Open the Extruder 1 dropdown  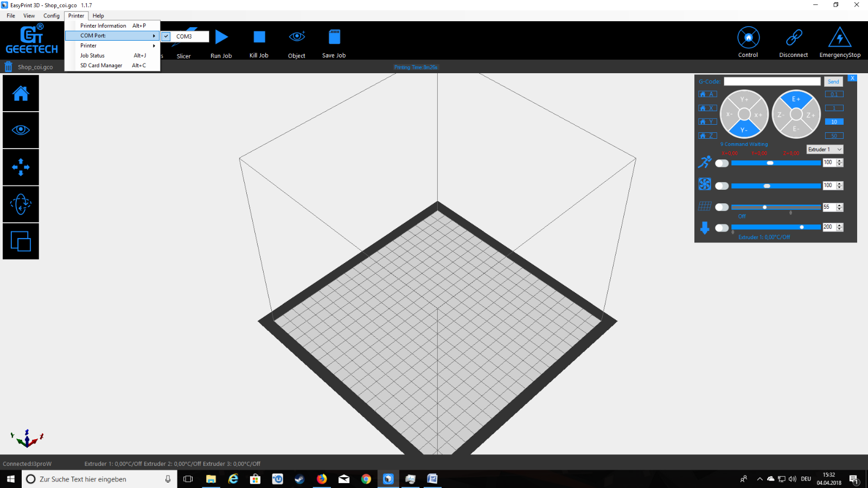(825, 150)
